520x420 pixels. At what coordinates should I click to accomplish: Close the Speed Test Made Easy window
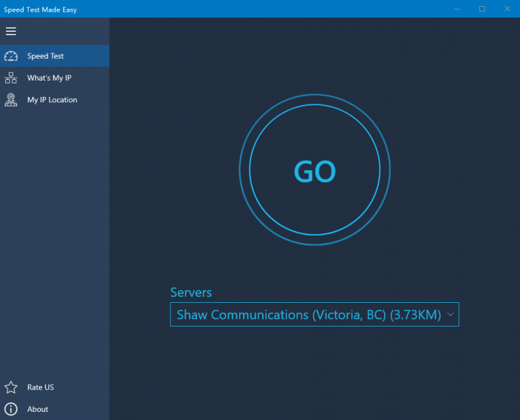tap(506, 9)
